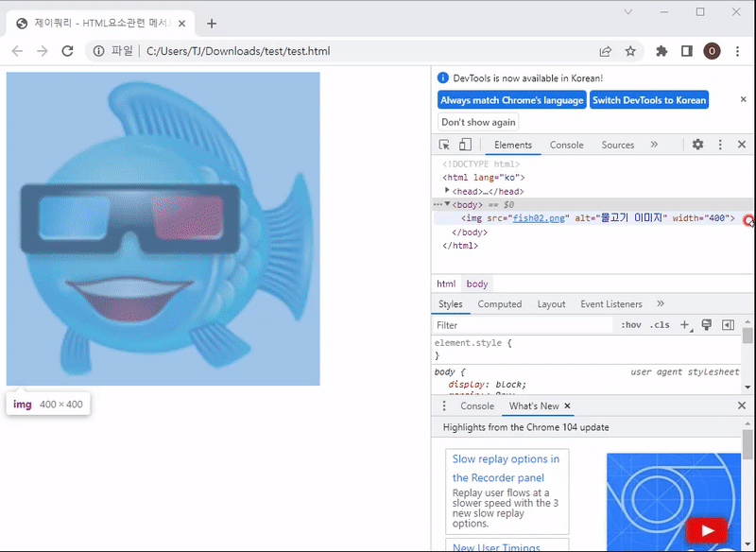Image resolution: width=756 pixels, height=552 pixels.
Task: Toggle the browser side panel icon
Action: [x=687, y=51]
